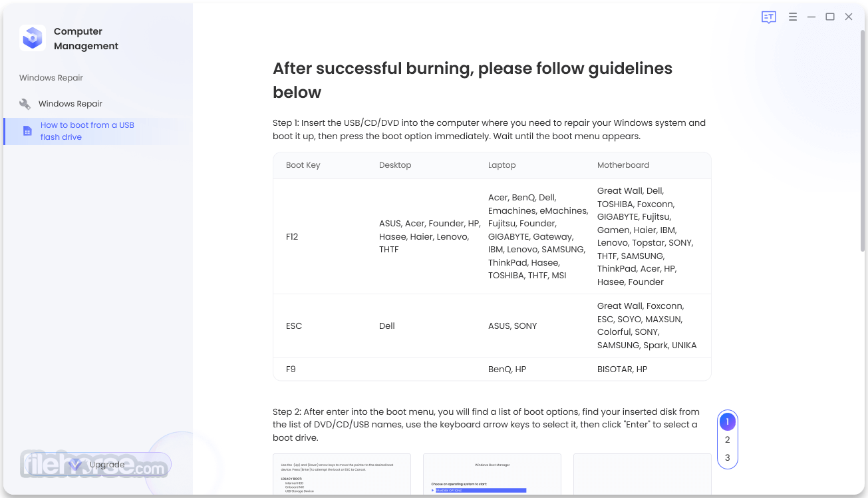Image resolution: width=868 pixels, height=498 pixels.
Task: Click the document icon for USB boot guide
Action: pos(27,131)
